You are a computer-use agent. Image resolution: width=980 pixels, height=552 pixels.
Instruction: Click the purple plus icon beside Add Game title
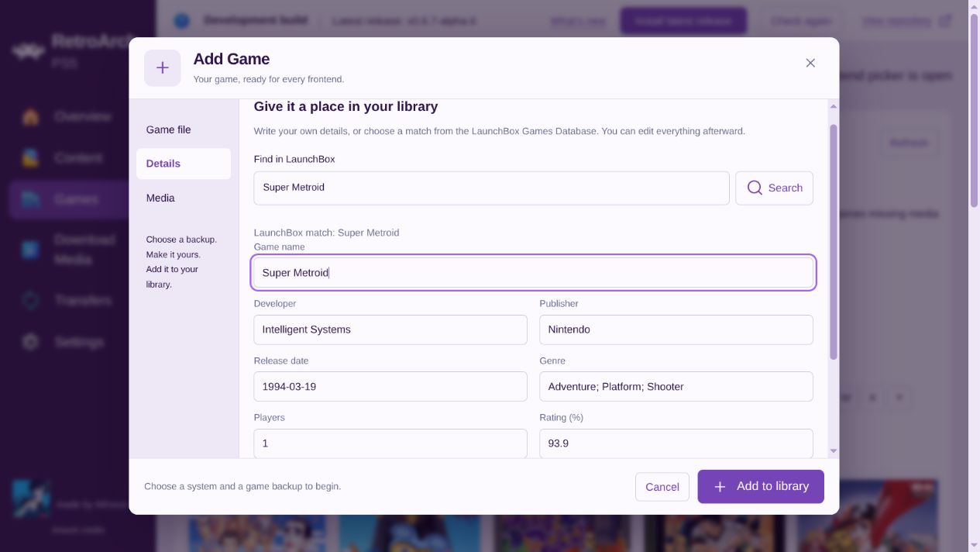point(163,68)
